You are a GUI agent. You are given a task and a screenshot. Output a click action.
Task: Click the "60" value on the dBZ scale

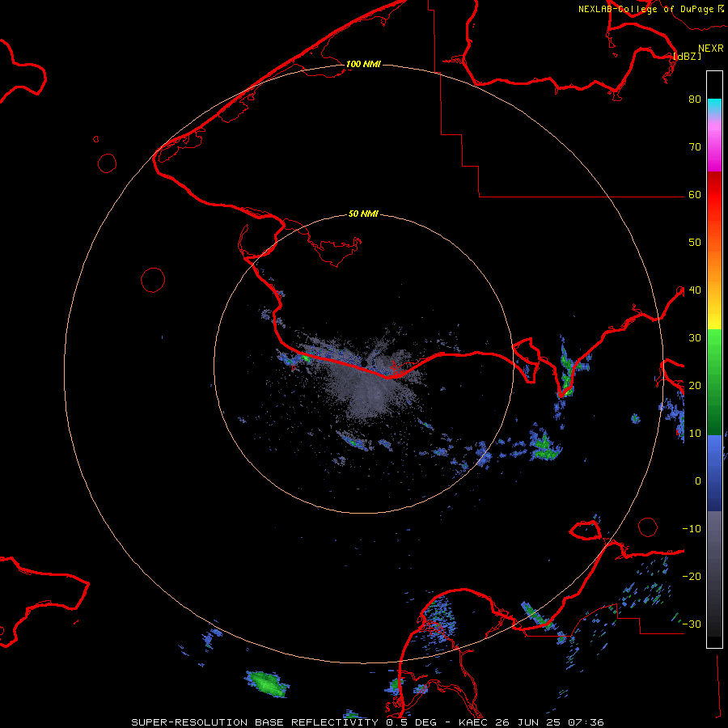(x=695, y=195)
